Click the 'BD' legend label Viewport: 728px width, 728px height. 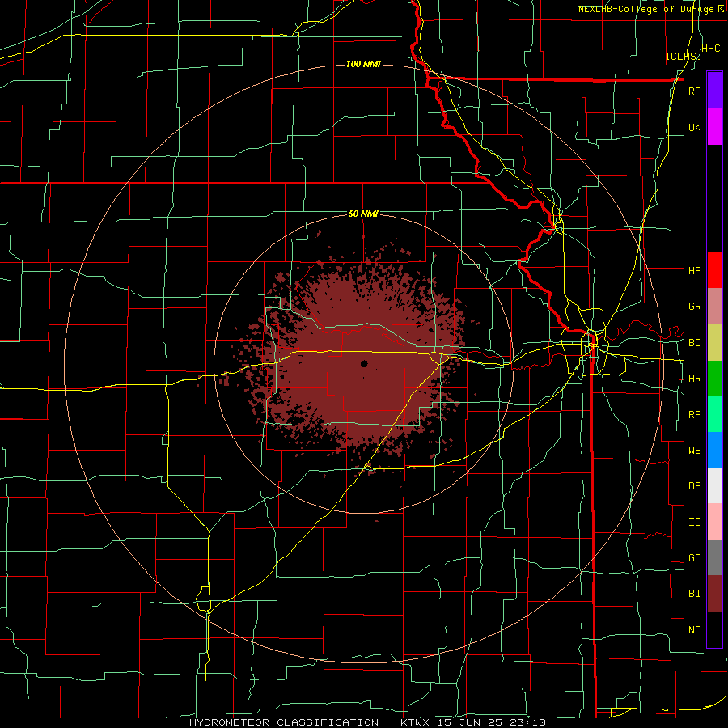point(694,343)
